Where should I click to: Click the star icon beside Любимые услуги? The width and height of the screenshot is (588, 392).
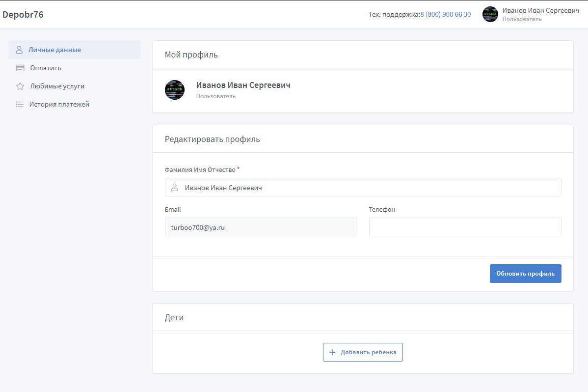pyautogui.click(x=20, y=86)
